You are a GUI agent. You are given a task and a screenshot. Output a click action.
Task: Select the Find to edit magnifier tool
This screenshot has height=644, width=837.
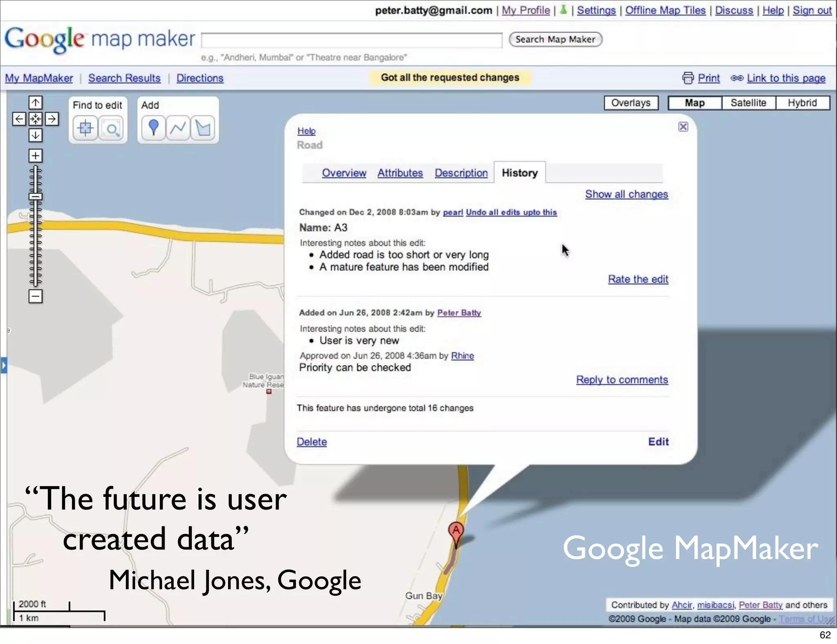(111, 128)
